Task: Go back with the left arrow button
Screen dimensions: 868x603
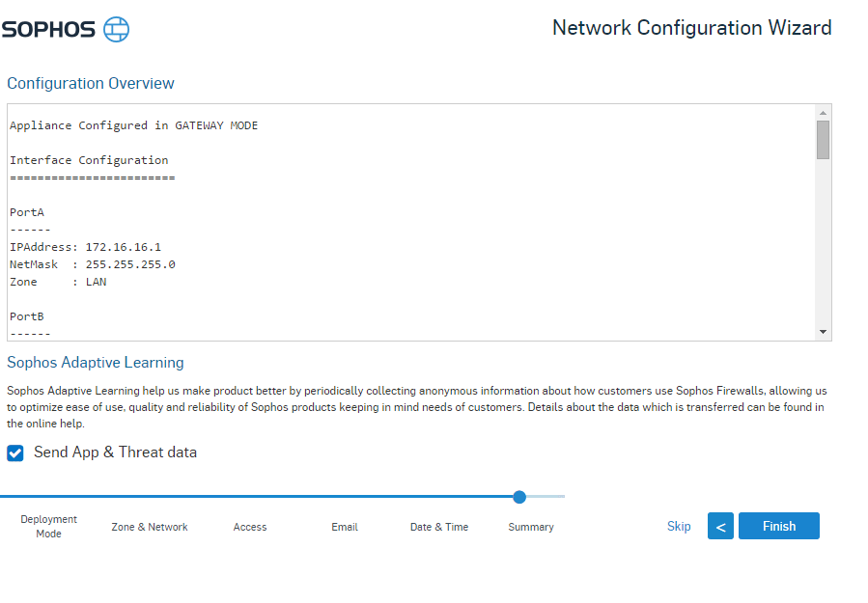Action: 720,526
